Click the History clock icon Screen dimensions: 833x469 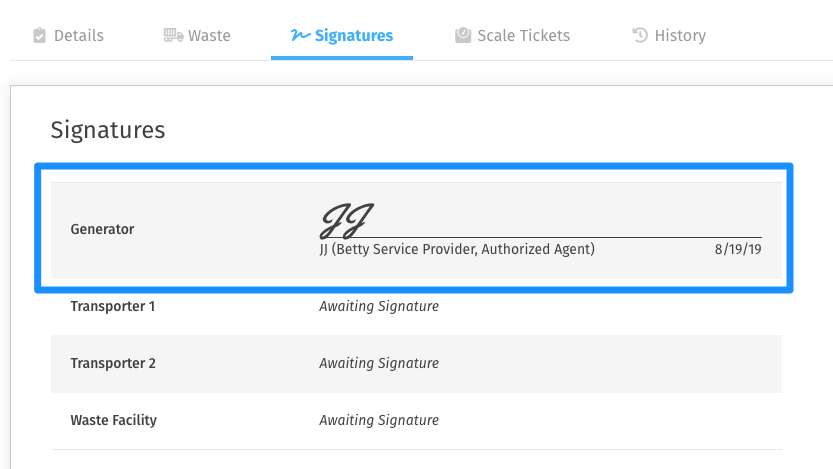coord(640,36)
